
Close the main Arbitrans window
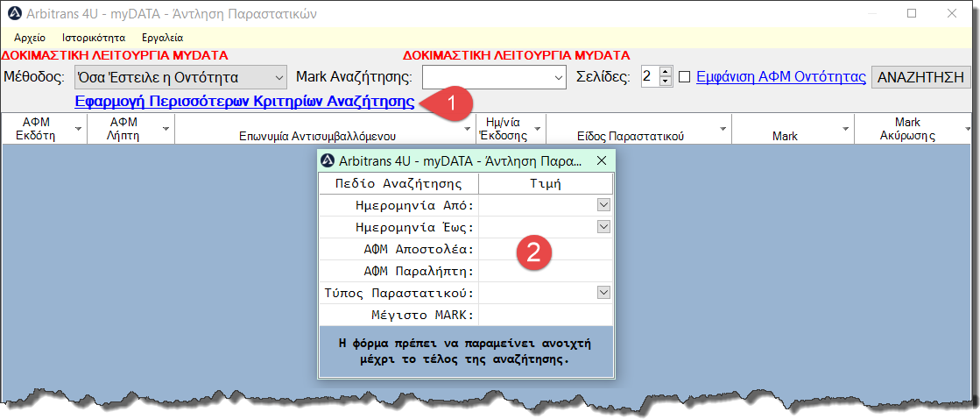[x=952, y=13]
